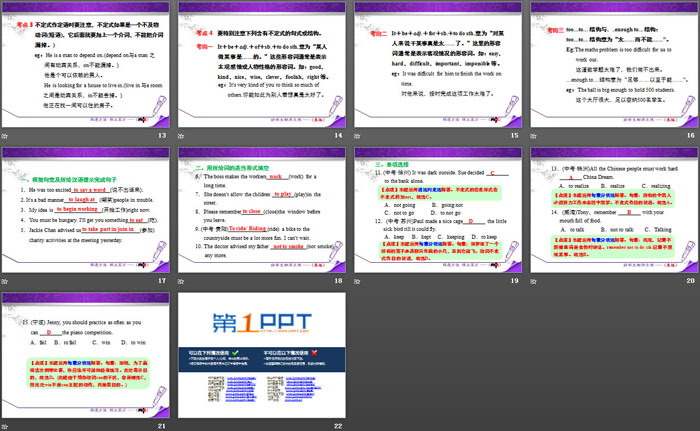Select slide 15 thumbnail about 考向二
The image size is (700, 431).
pos(438,64)
